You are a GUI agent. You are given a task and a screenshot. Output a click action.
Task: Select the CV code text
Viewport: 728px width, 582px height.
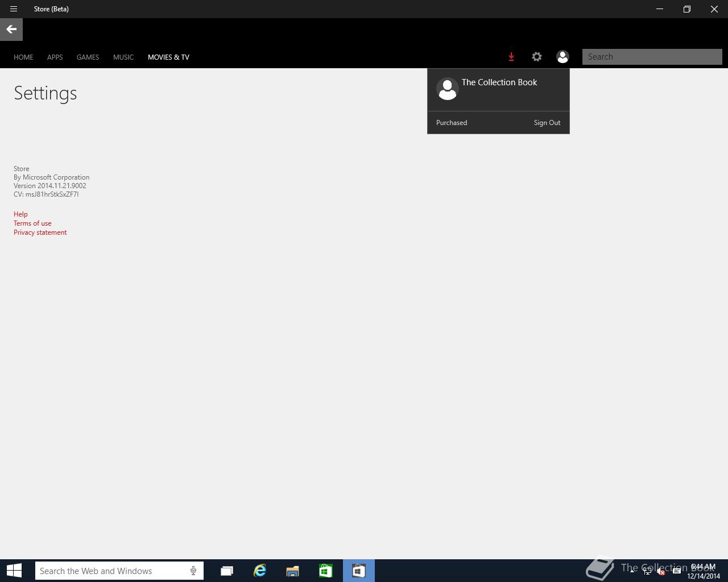[x=46, y=194]
